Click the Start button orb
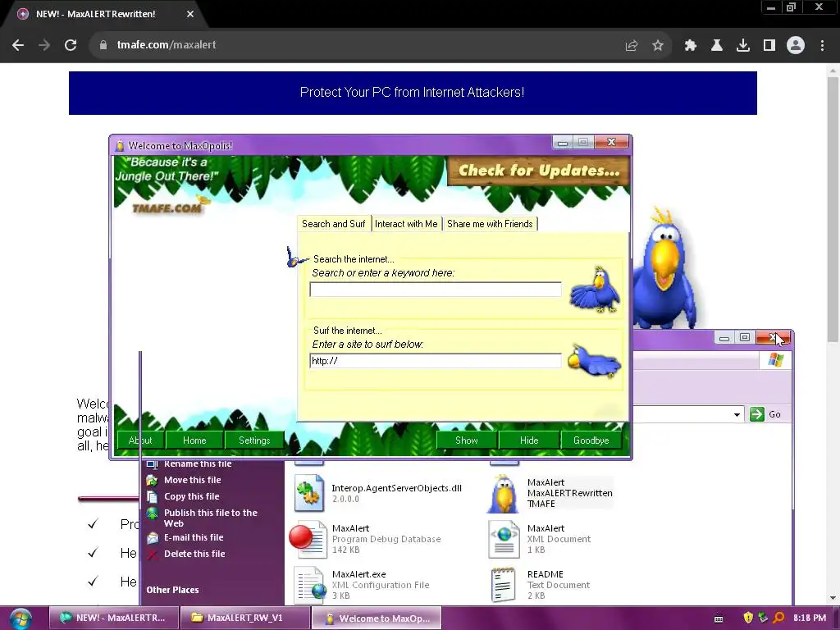This screenshot has height=630, width=840. pos(20,619)
